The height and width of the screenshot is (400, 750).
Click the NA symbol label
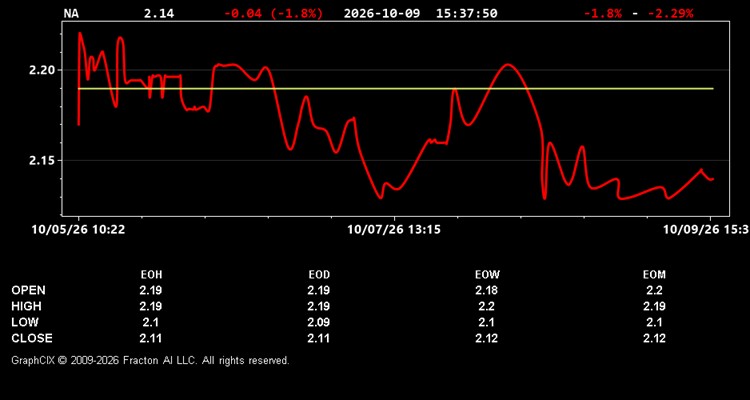[x=71, y=13]
